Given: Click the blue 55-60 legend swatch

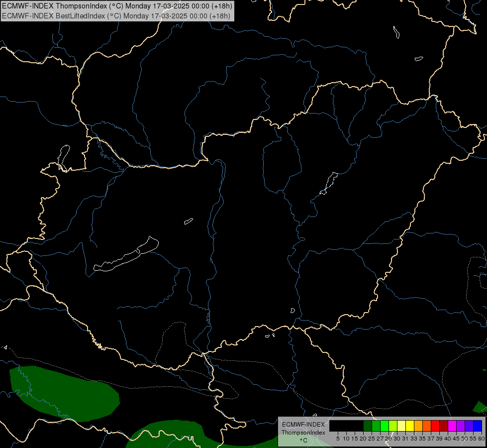Looking at the screenshot, I should (478, 426).
